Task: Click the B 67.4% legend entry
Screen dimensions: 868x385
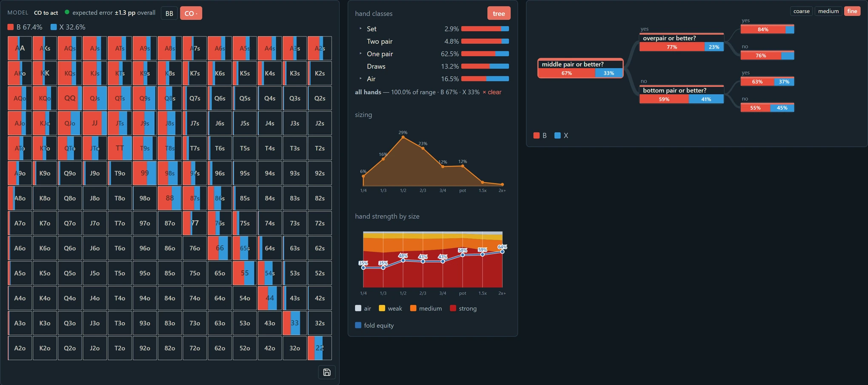Action: pos(25,27)
